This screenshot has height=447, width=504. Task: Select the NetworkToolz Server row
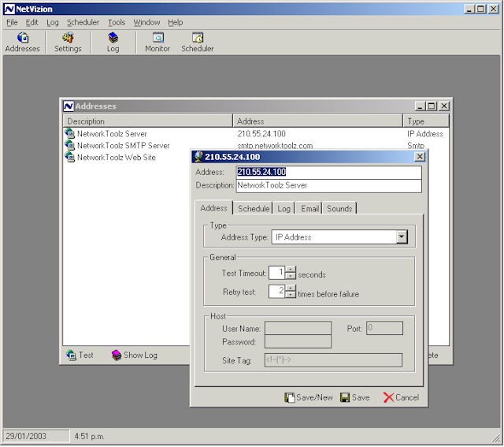[256, 133]
